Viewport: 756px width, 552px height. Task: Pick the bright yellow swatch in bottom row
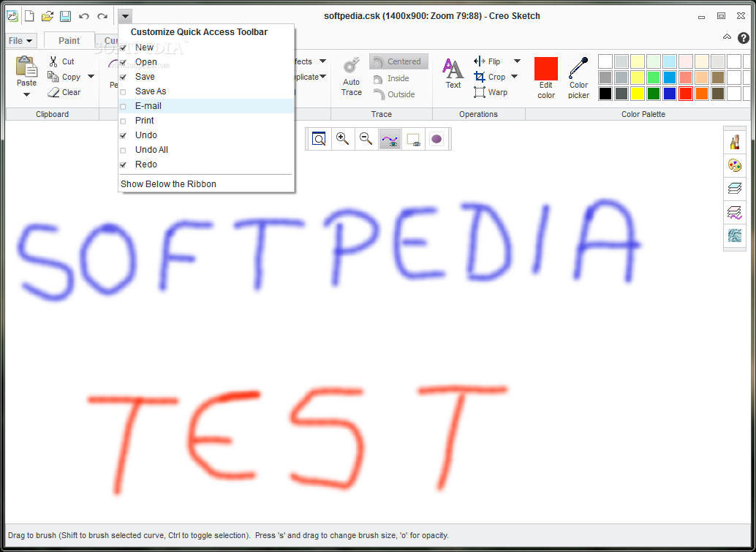[x=638, y=94]
